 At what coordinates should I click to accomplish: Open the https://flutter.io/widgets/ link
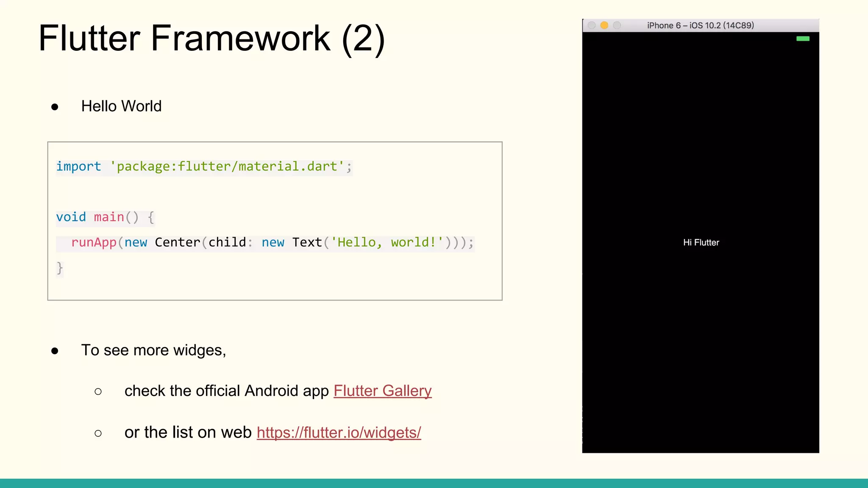point(339,432)
